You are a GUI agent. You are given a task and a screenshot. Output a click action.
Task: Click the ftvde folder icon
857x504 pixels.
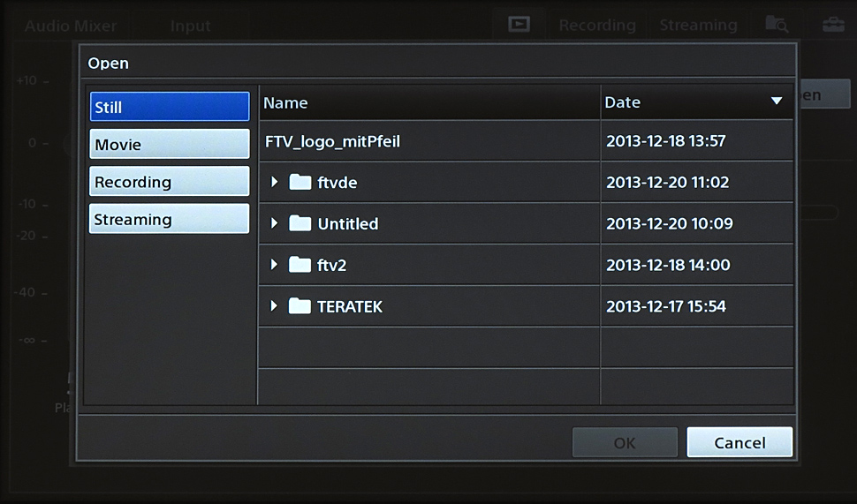click(x=300, y=183)
